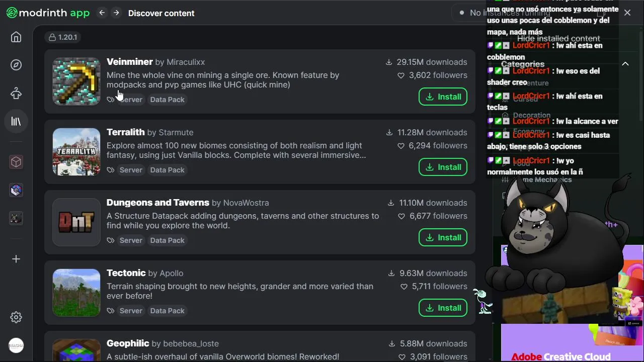Open the Terralith project title
Viewport: 644px width, 362px height.
[x=125, y=132]
